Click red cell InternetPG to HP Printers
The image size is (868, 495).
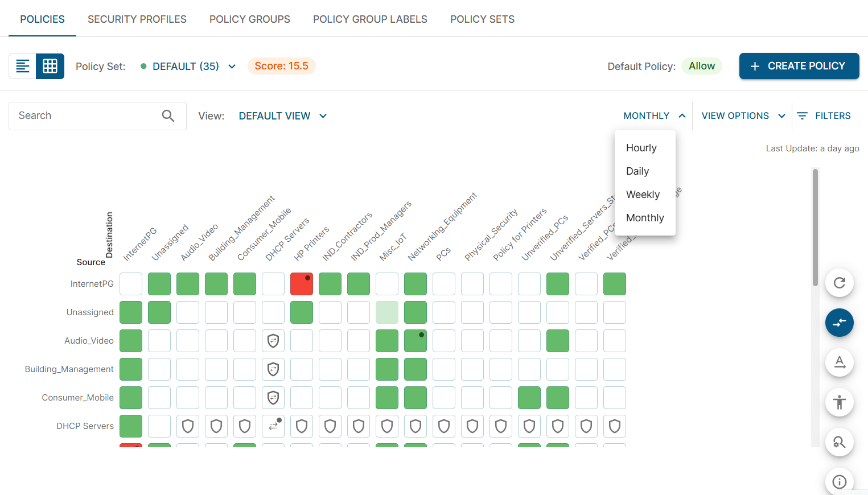pos(301,284)
